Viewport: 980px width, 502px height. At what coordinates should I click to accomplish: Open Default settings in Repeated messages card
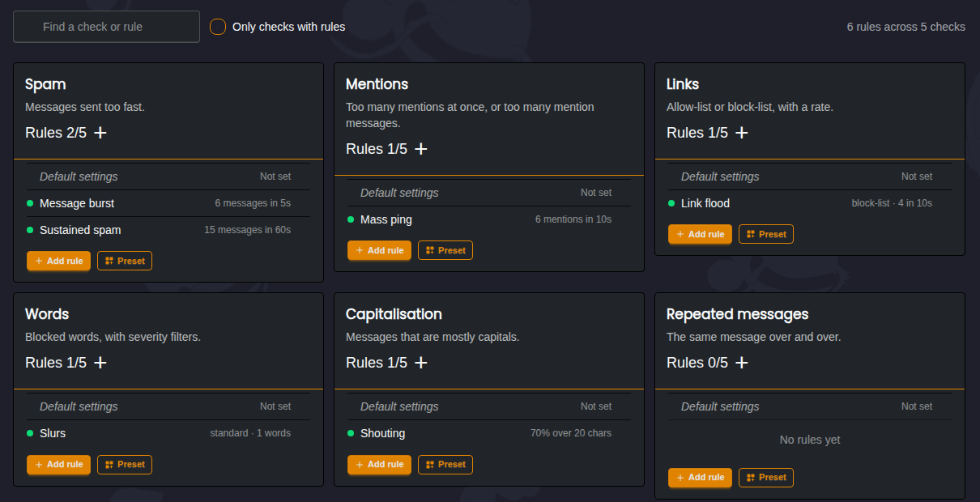(810, 406)
